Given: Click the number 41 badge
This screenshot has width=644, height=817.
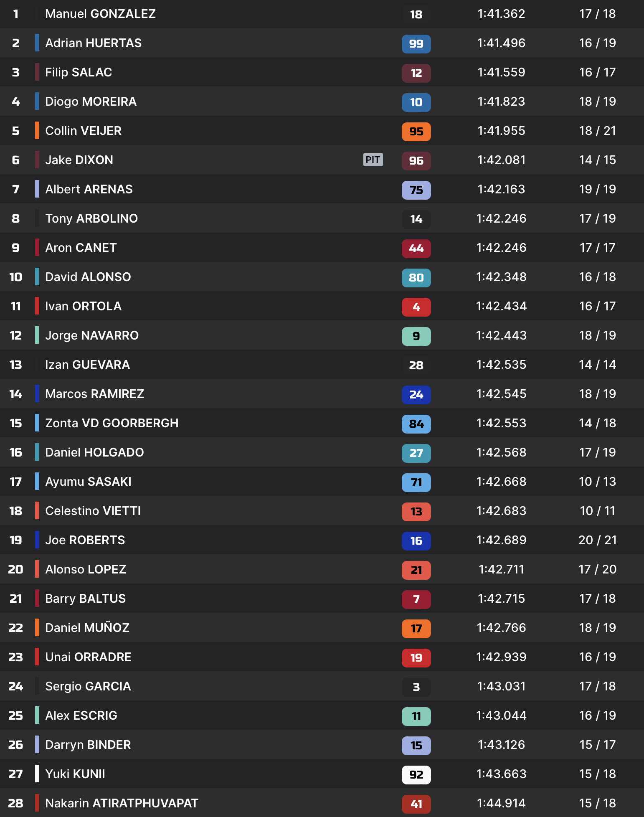Looking at the screenshot, I should pyautogui.click(x=416, y=804).
